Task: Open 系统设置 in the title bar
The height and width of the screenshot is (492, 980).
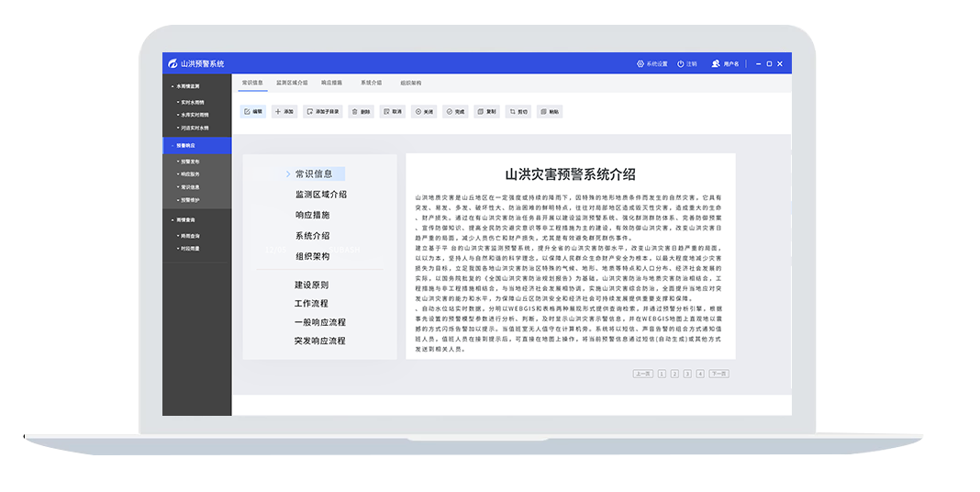Action: click(652, 64)
